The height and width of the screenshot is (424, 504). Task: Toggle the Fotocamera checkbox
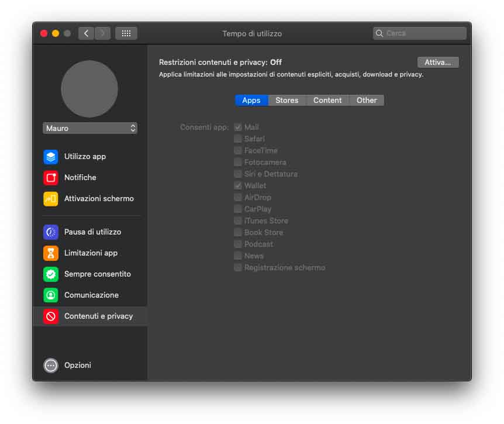[x=238, y=163]
